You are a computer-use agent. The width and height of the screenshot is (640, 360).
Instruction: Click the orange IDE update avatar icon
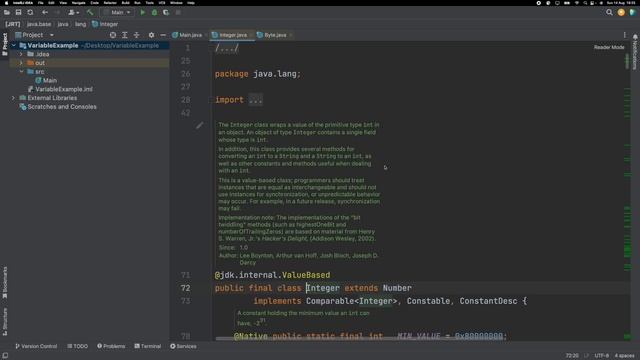[x=621, y=13]
